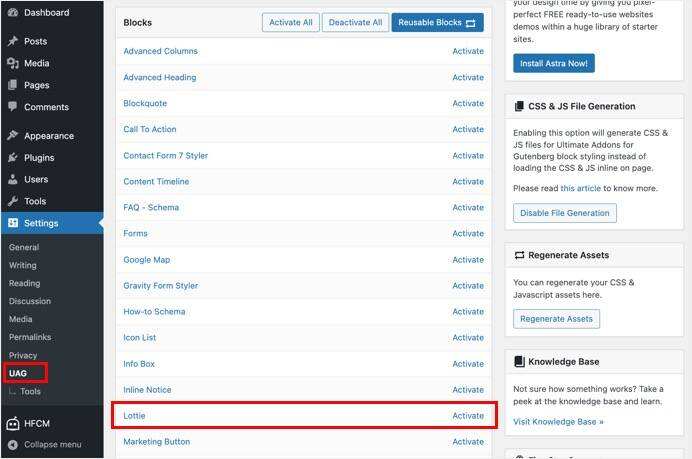Activate the How-to Schema block
692x459 pixels.
point(468,312)
